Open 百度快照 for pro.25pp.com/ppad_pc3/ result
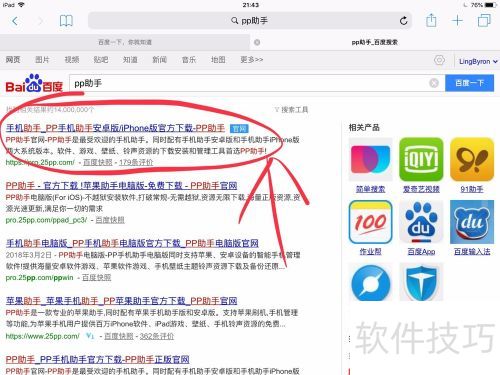The height and width of the screenshot is (375, 500). (110, 220)
